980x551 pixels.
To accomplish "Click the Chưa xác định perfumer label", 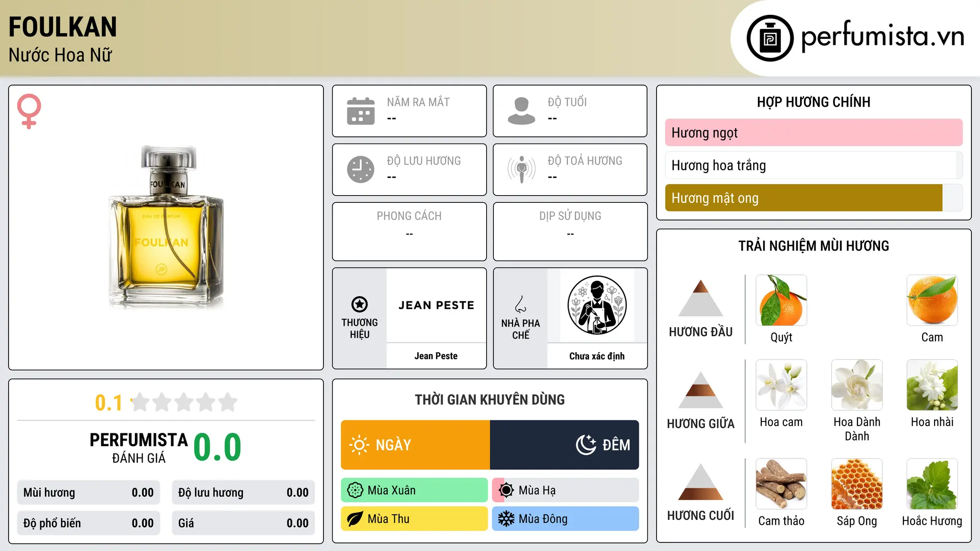I will [x=597, y=356].
